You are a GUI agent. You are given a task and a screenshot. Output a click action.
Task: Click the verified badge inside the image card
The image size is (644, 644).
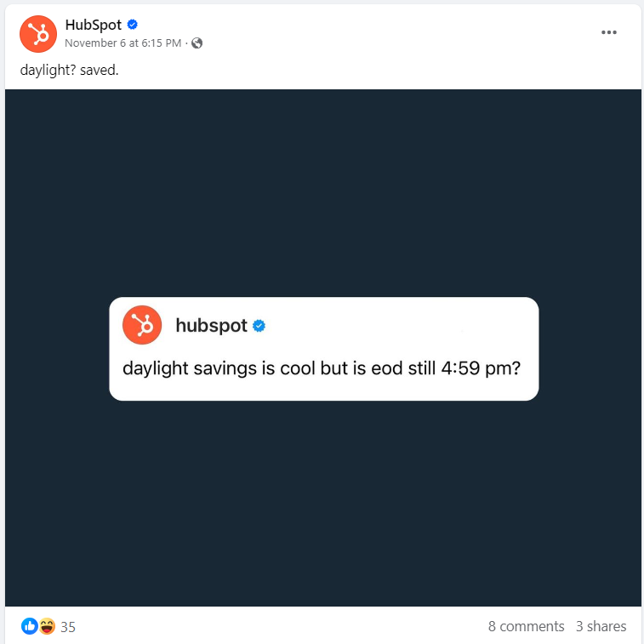coord(259,326)
